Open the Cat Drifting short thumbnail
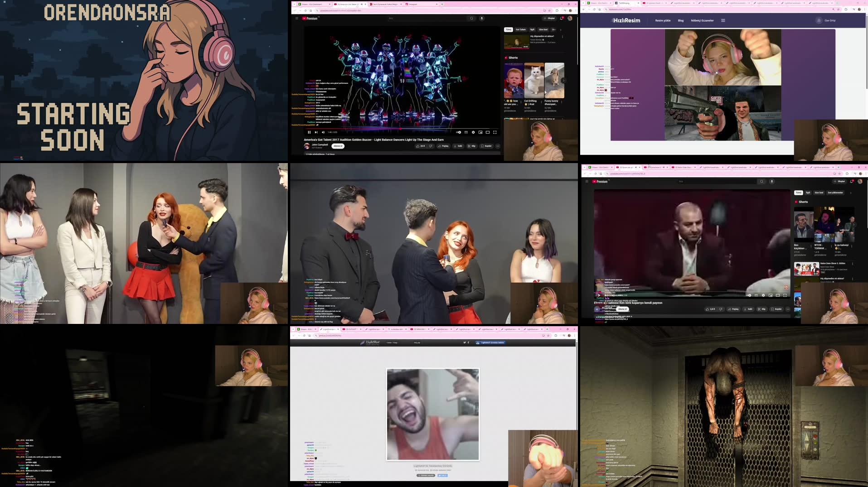 pos(534,80)
